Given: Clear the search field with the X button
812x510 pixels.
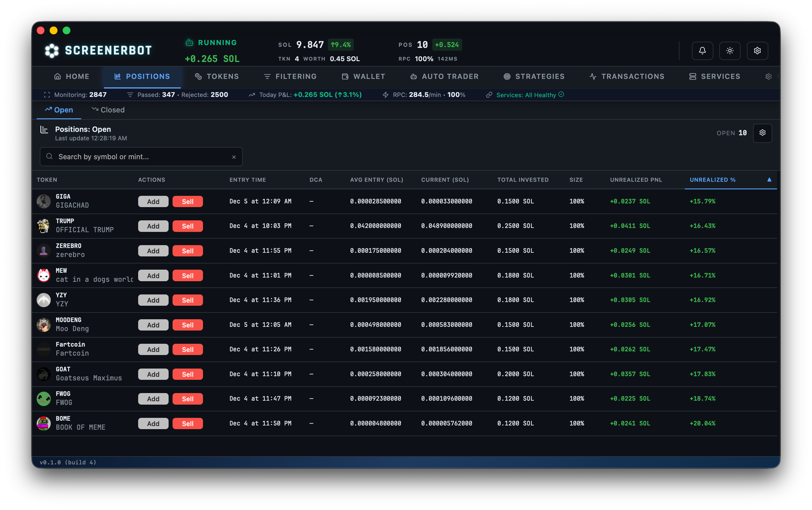Looking at the screenshot, I should [x=234, y=157].
